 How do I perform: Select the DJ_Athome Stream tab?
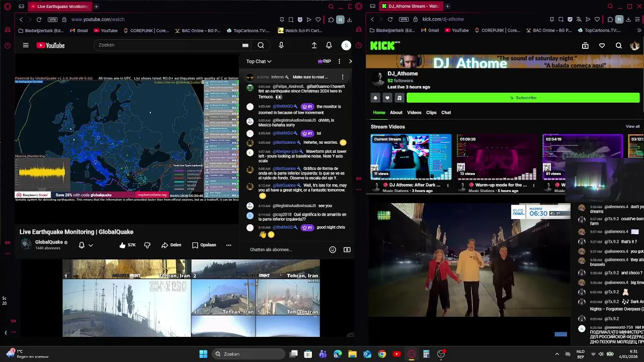click(411, 7)
